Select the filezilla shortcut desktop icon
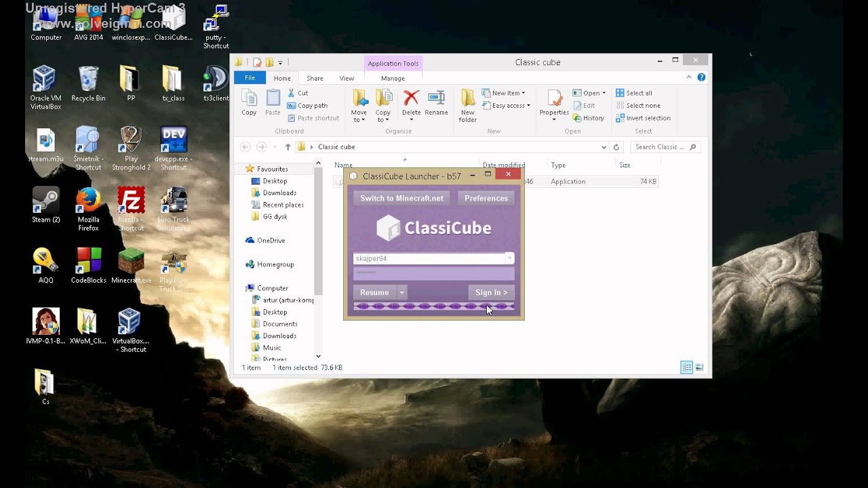Image resolution: width=868 pixels, height=488 pixels. pos(131,209)
